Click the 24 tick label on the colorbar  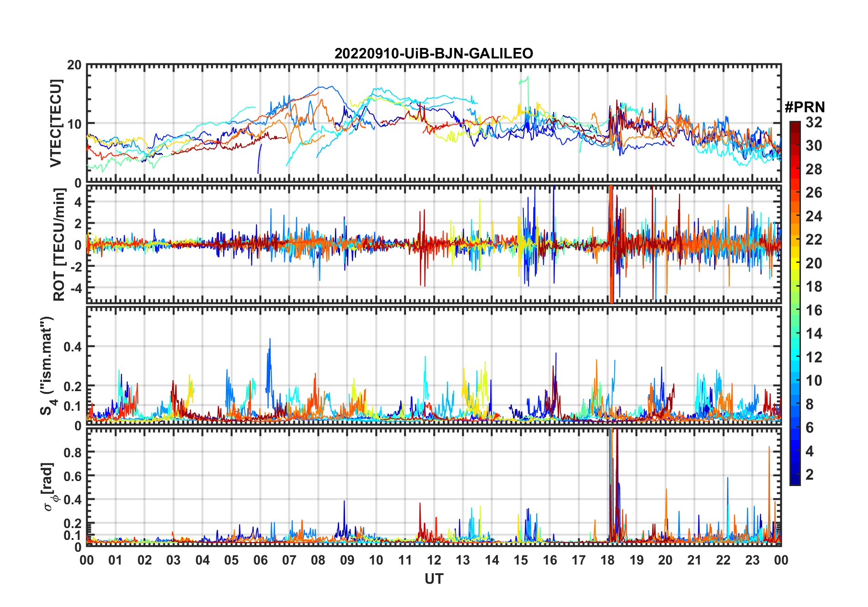click(x=814, y=216)
